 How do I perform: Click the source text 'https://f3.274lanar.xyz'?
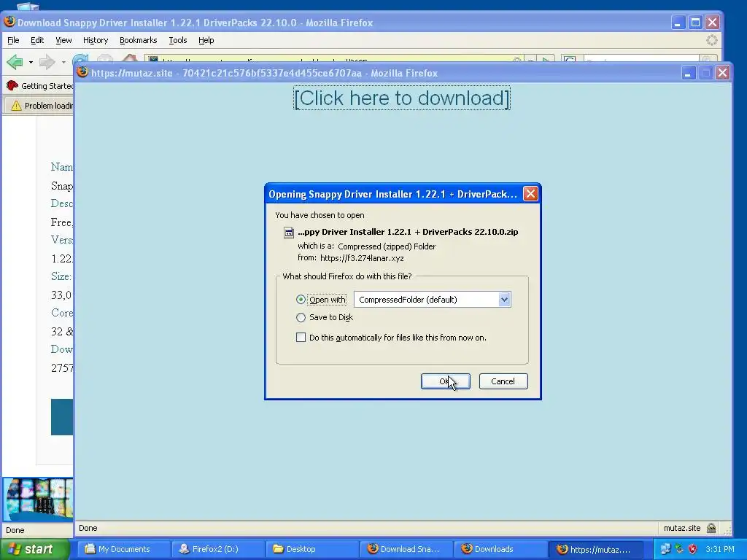pos(362,258)
